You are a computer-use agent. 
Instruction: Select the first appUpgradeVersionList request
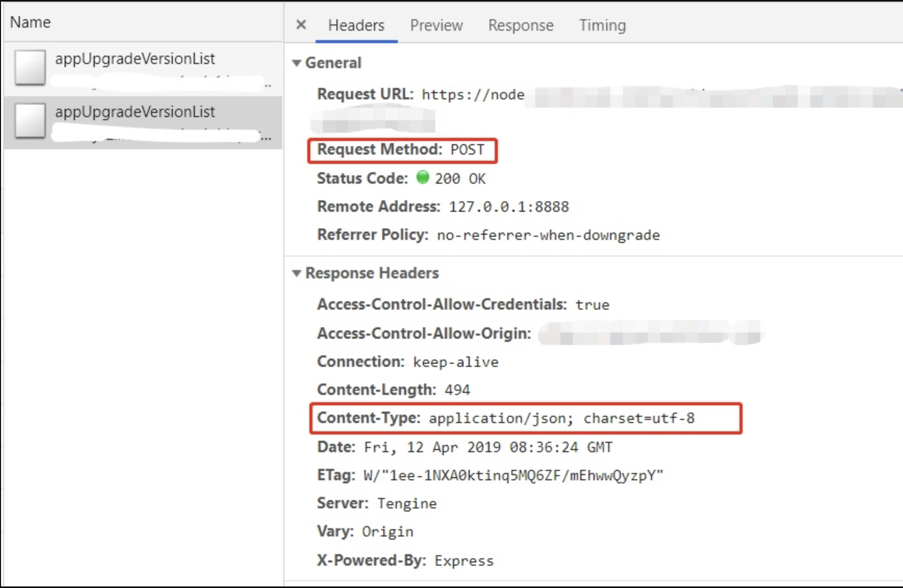click(143, 69)
